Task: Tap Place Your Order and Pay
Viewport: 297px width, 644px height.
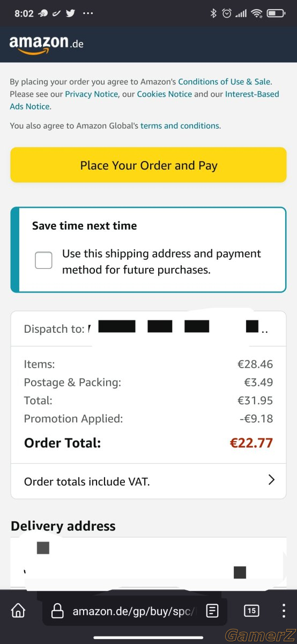Action: pos(148,165)
